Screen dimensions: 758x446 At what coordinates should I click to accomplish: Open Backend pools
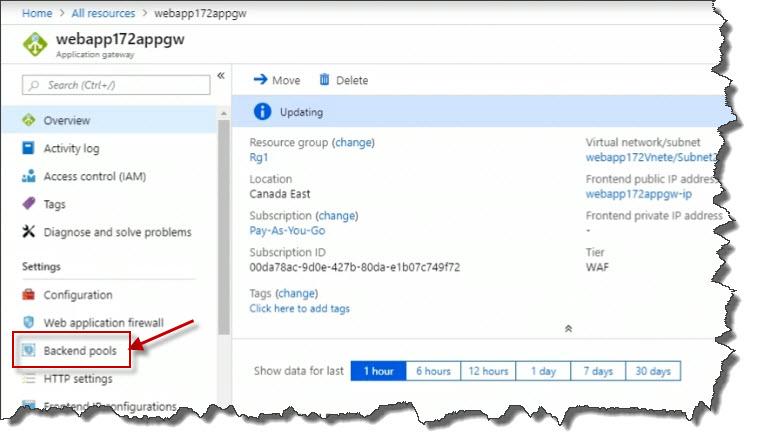click(80, 350)
